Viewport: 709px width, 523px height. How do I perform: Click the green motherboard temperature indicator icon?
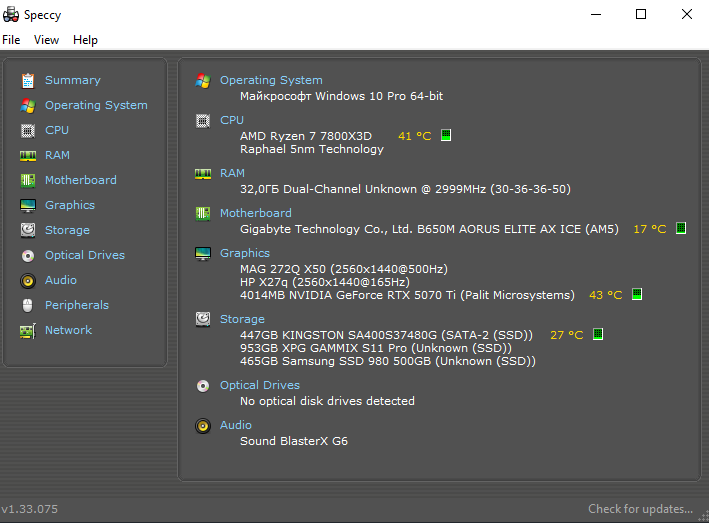(681, 228)
